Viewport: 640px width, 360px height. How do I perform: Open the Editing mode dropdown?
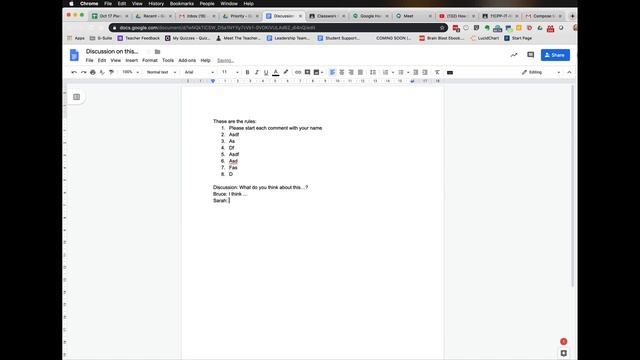pyautogui.click(x=540, y=72)
